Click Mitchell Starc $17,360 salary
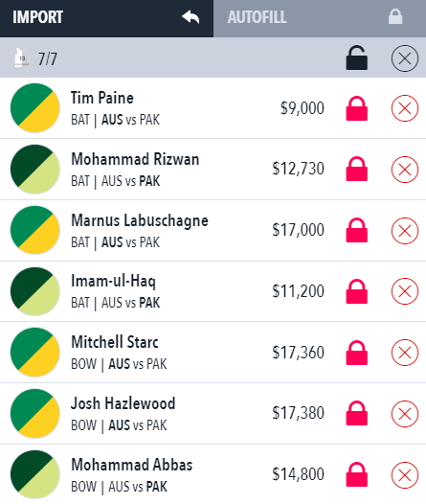Viewport: 426px width, 504px height. pyautogui.click(x=299, y=353)
